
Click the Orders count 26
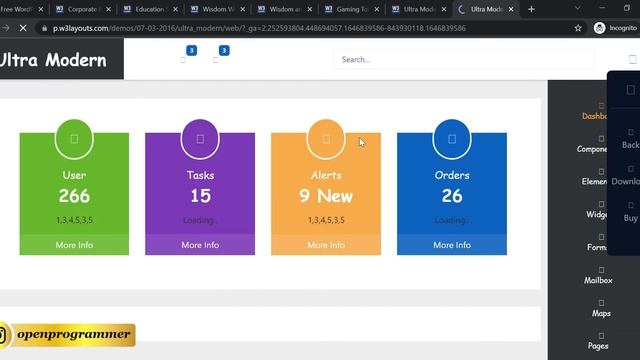point(452,196)
